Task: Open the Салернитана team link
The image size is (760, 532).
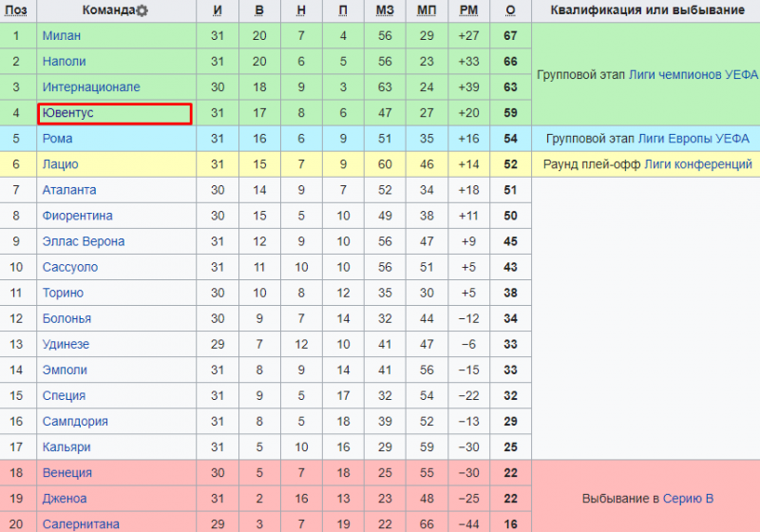Action: coord(81,524)
